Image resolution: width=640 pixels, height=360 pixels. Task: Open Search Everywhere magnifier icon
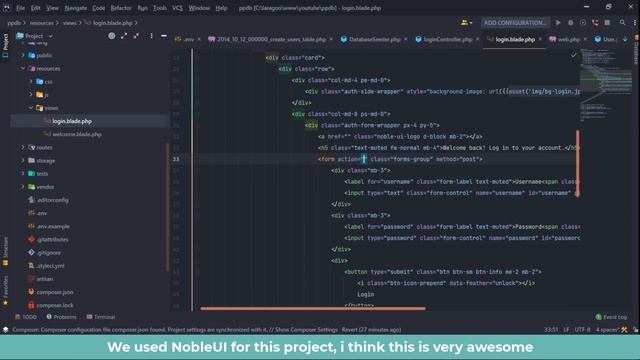point(622,23)
